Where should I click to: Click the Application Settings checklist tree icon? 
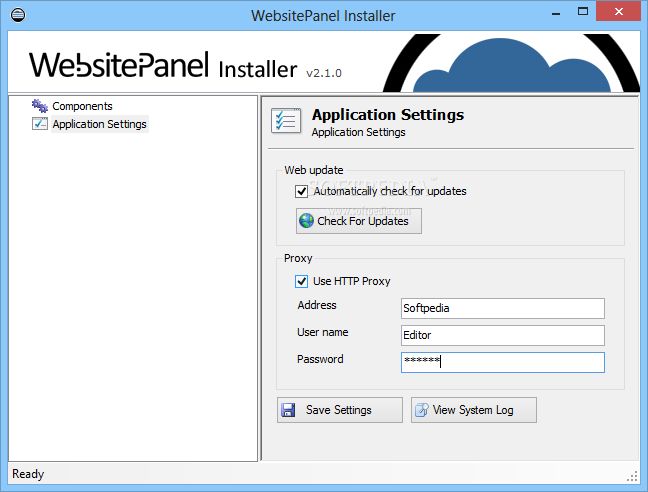[39, 124]
